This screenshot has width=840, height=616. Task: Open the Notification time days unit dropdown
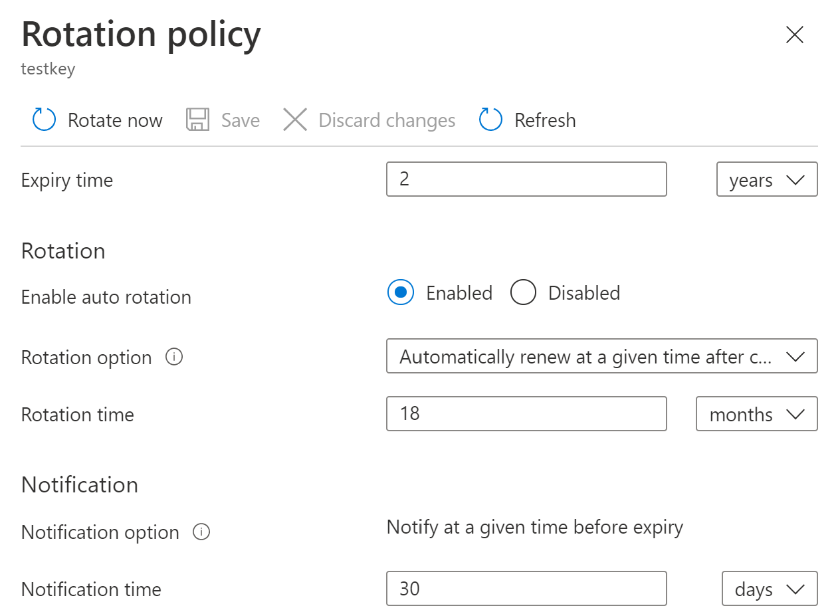pos(769,589)
